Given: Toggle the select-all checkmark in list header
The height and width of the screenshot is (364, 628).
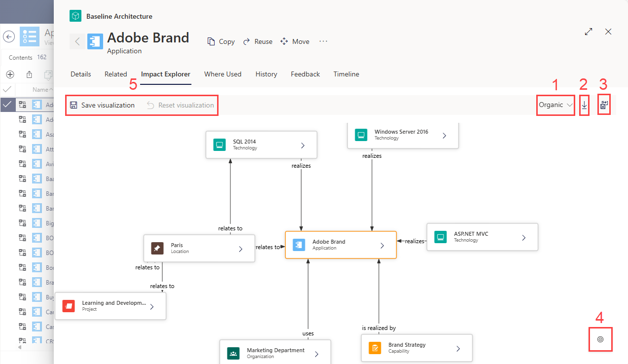Looking at the screenshot, I should (7, 89).
